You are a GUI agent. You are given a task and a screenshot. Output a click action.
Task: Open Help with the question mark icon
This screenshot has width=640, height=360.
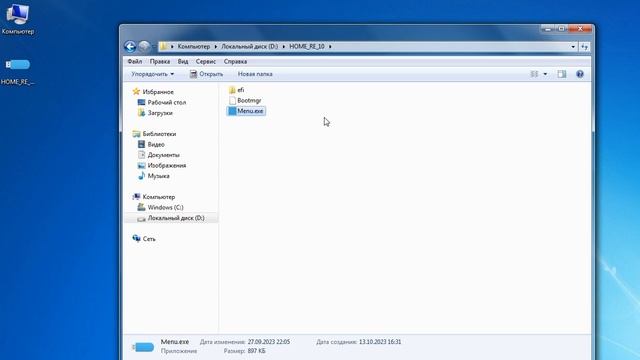coord(580,74)
